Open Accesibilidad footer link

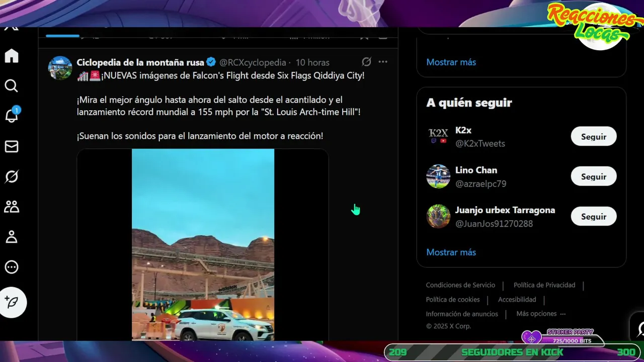point(517,300)
